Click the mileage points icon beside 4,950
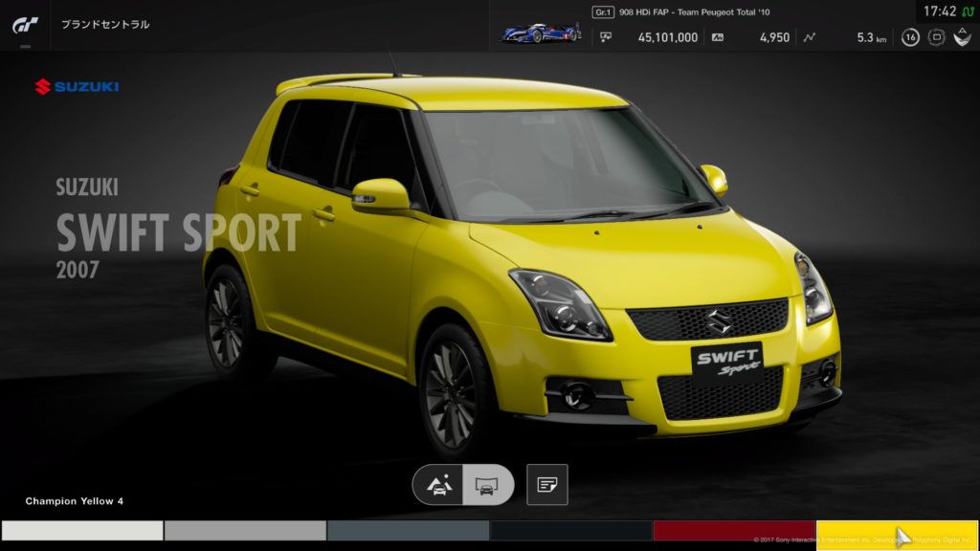Image resolution: width=980 pixels, height=551 pixels. 718,37
